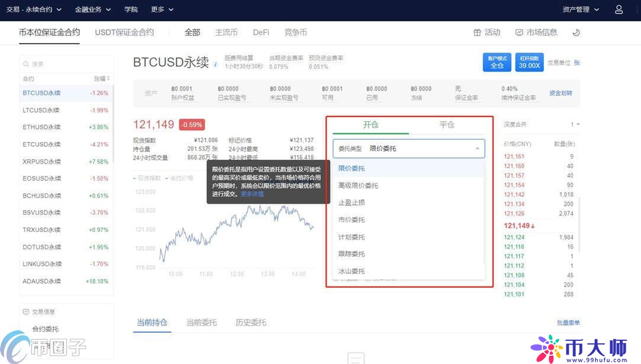641x364 pixels.
Task: Click 合约委托 under 交易信息
Action: pos(46,329)
